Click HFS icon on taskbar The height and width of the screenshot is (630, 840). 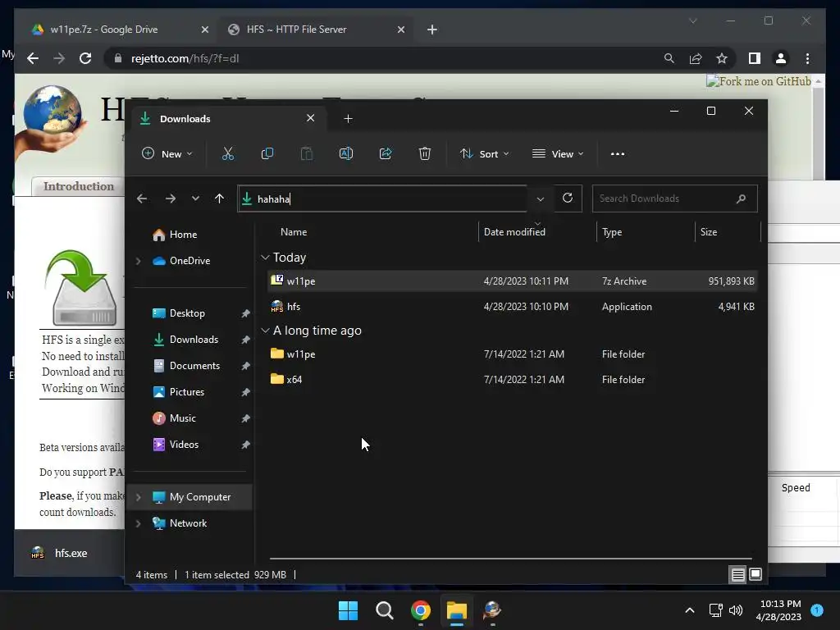492,610
